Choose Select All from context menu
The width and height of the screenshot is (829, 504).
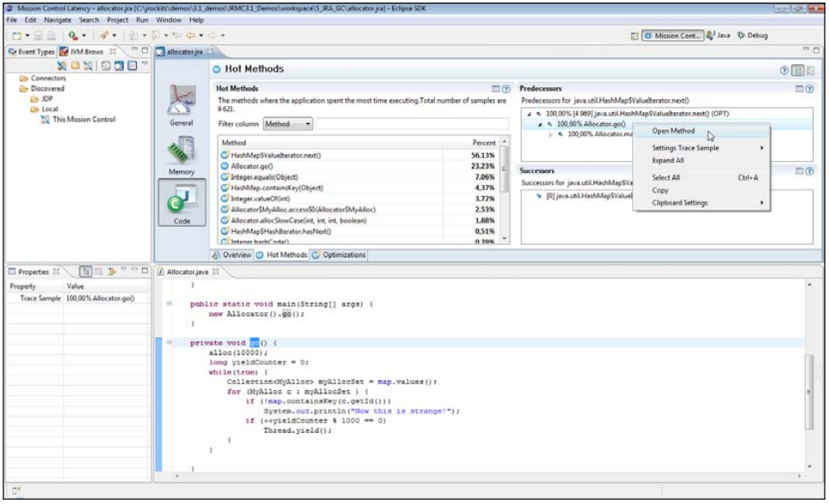click(701, 177)
